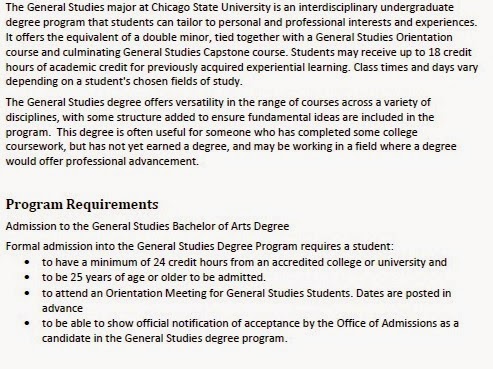Click the phrase 'would offer professional advancement'
Viewport: 493px width, 369px height.
(x=102, y=162)
